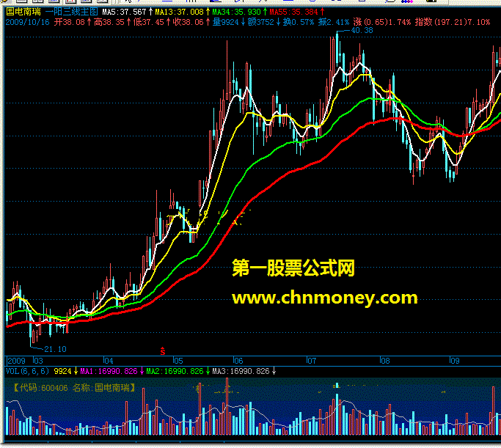Screen dimensions: 501x448
Task: Click the index 指数(197.21)7.10% value
Action: click(x=453, y=22)
